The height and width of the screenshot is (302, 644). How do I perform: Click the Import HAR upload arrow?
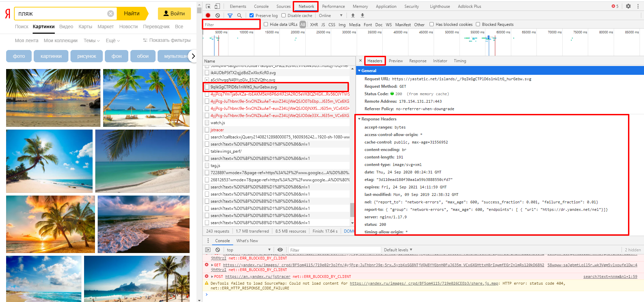pyautogui.click(x=353, y=15)
